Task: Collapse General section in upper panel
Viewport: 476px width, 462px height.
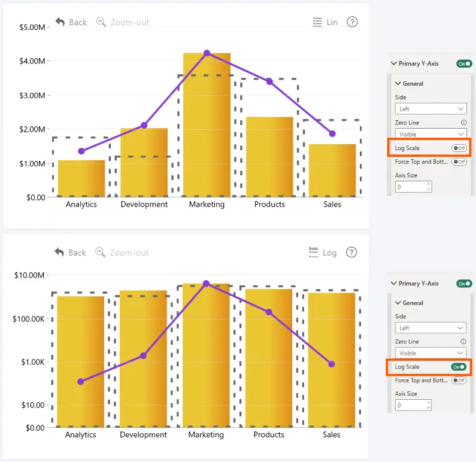Action: point(398,83)
